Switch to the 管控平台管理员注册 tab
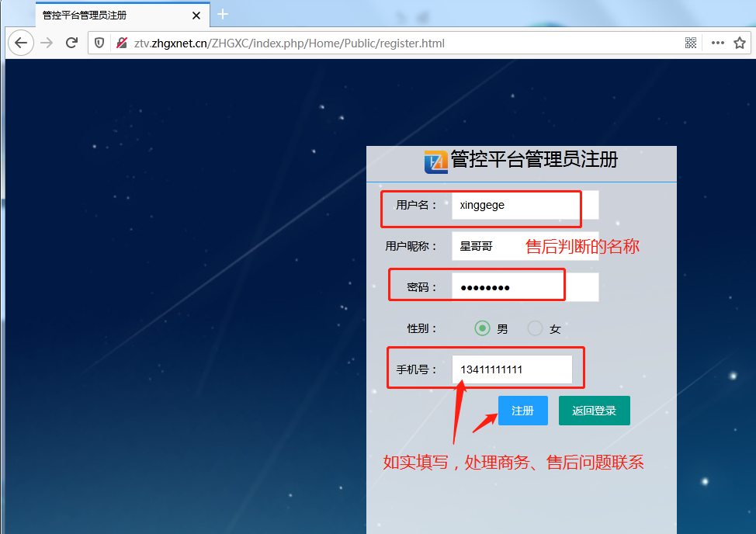756x534 pixels. click(x=109, y=15)
